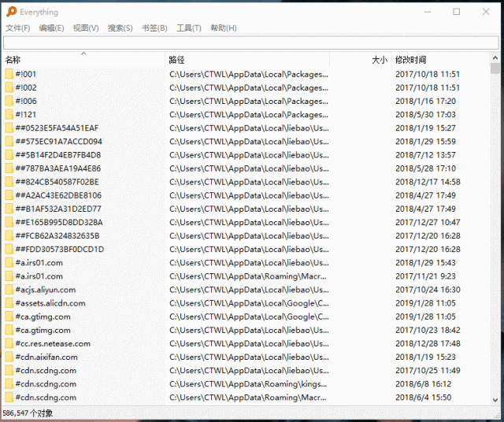Select ##B1AF532A31D2ED77 folder name
504x422 pixels.
tap(58, 209)
